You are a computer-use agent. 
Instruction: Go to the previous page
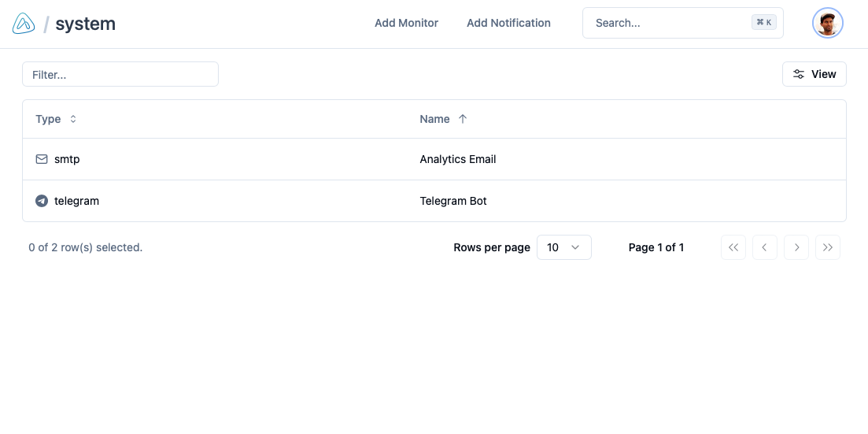[764, 247]
